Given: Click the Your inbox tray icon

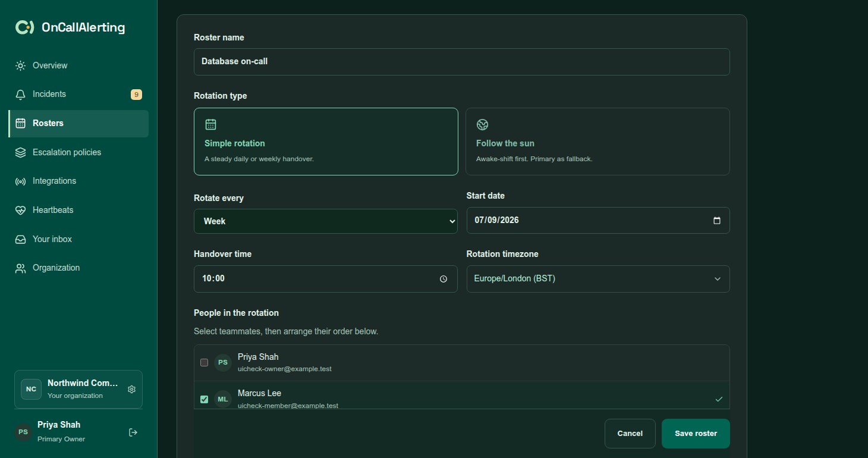Looking at the screenshot, I should tap(21, 239).
